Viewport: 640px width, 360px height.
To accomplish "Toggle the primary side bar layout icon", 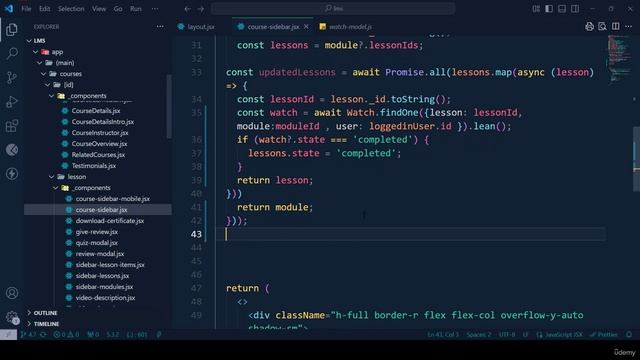I will click(x=549, y=9).
